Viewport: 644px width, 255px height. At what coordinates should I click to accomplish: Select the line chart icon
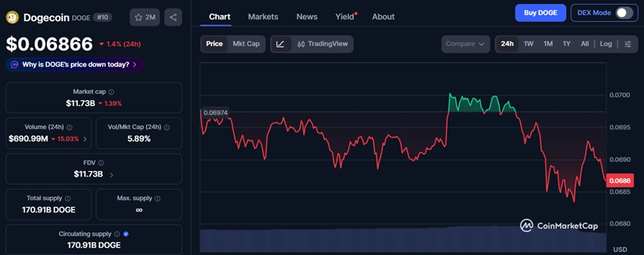(280, 44)
